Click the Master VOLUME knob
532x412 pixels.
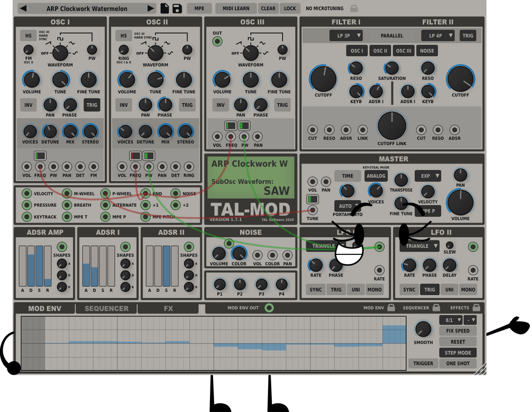point(460,203)
